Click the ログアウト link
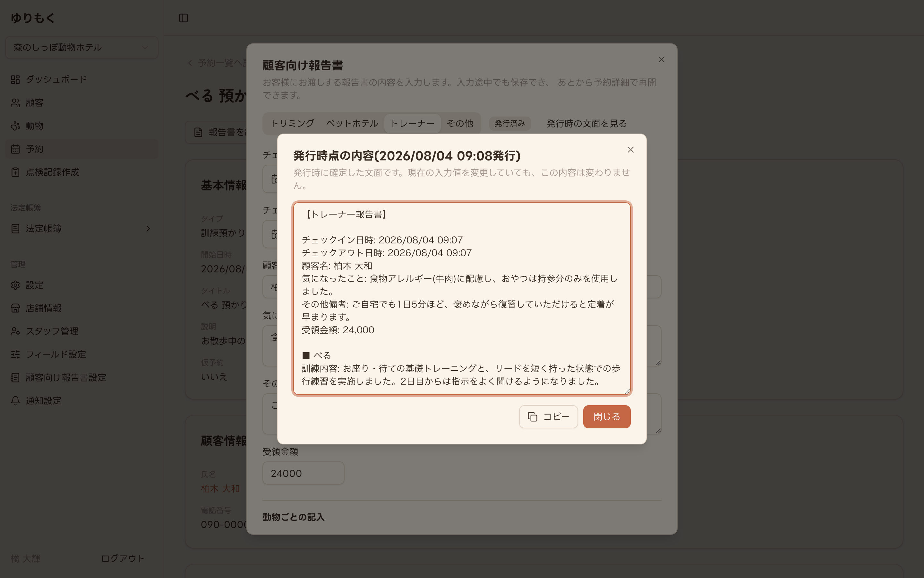924x578 pixels. 123,558
